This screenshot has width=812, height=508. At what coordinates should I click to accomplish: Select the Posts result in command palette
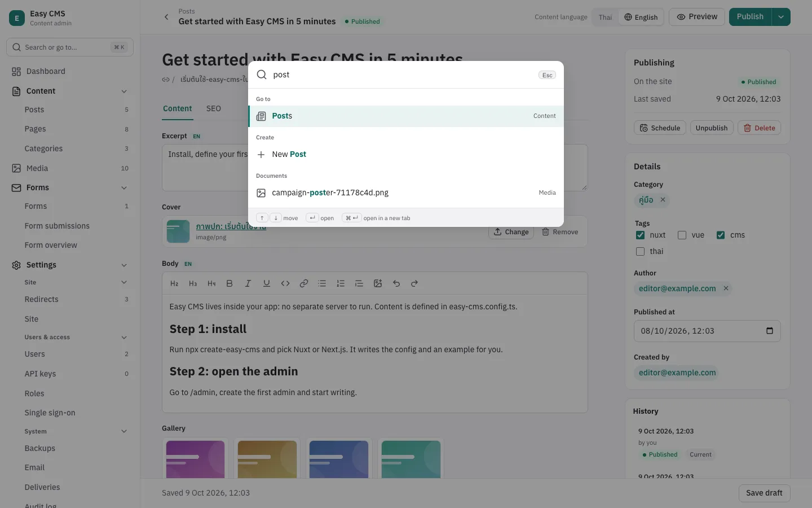[406, 116]
